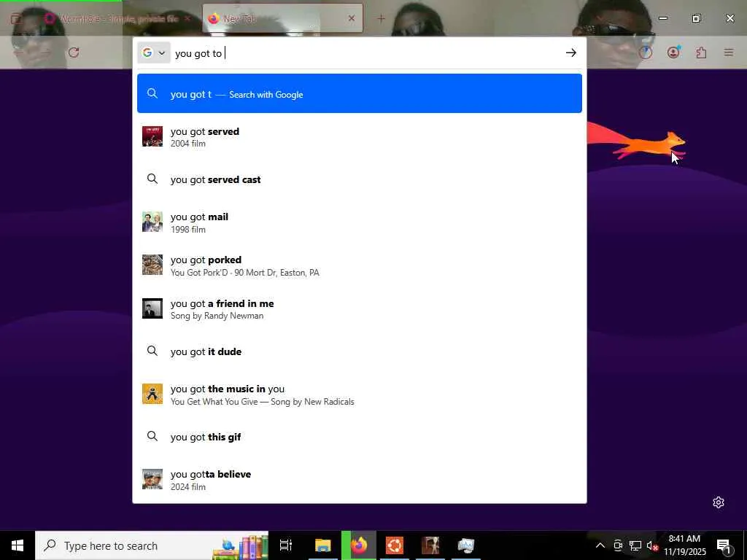The height and width of the screenshot is (560, 747).
Task: Click magnifier icon beside 'you got this gif'
Action: coord(152,436)
